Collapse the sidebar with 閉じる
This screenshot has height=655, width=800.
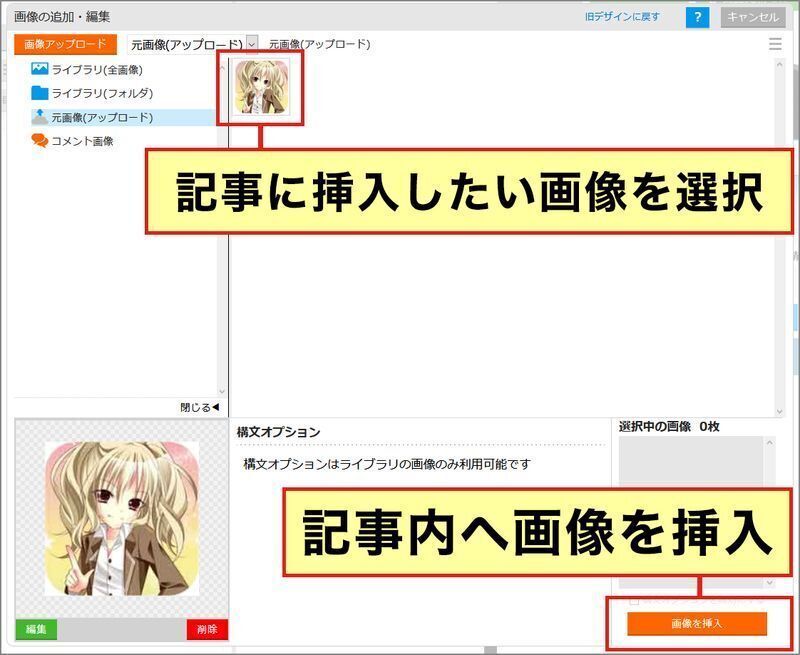pyautogui.click(x=199, y=408)
